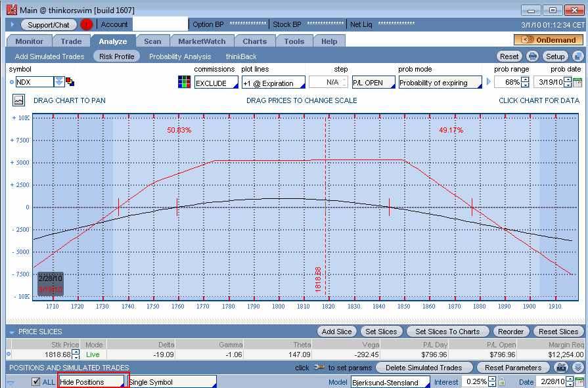The height and width of the screenshot is (388, 588).
Task: Click the red alert exclamation icon
Action: click(x=87, y=24)
